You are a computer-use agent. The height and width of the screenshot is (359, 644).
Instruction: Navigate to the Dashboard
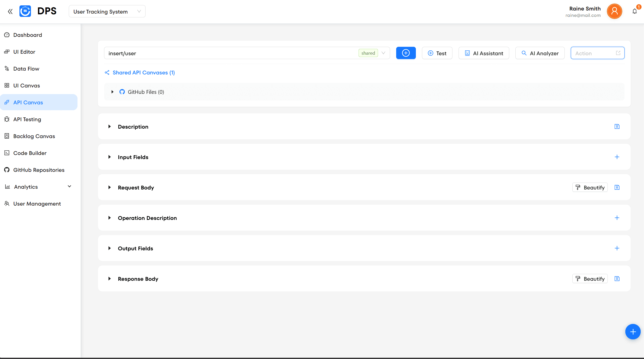pos(27,35)
